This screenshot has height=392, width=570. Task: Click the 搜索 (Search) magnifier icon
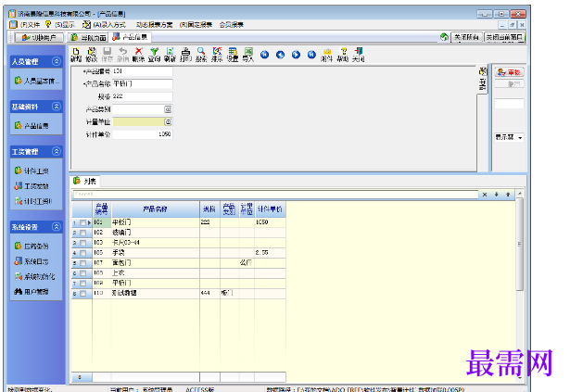pos(201,55)
